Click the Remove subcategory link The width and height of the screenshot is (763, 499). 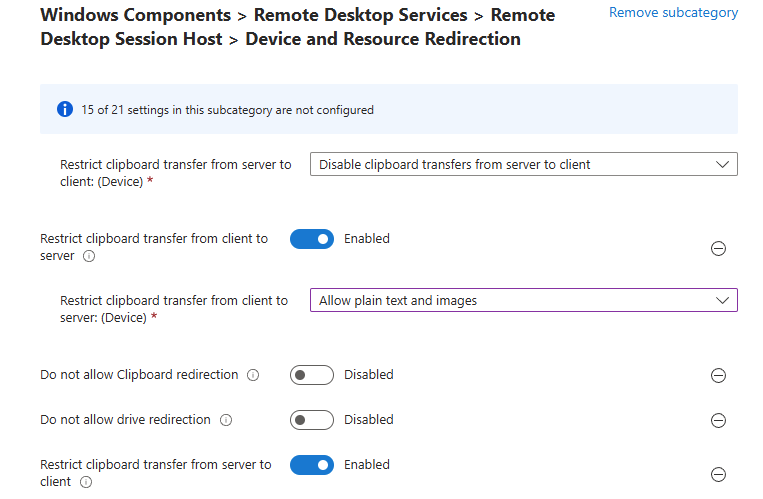pos(673,13)
